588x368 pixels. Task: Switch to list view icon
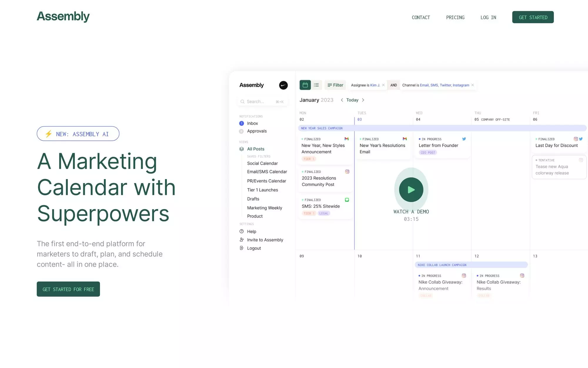316,85
